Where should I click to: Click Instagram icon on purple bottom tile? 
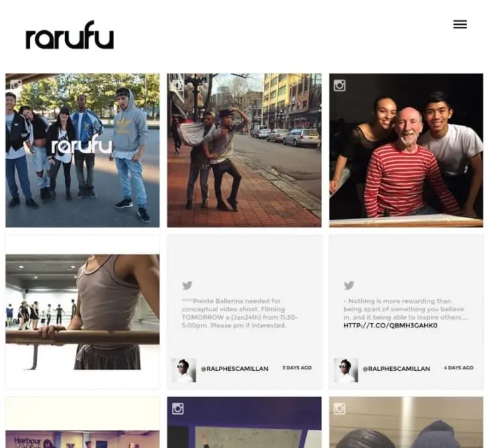pos(177,408)
